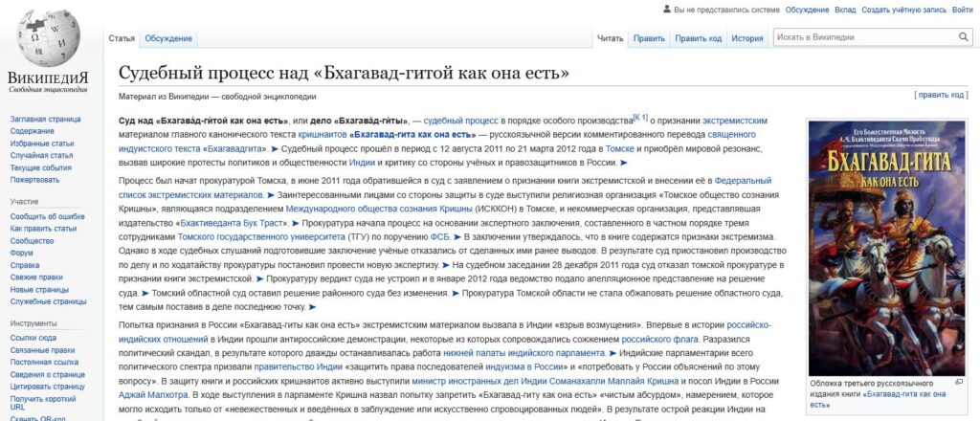Screen dimensions: 980x421
Task: Open «нижней палаты индийского парламента» link
Action: 525,353
